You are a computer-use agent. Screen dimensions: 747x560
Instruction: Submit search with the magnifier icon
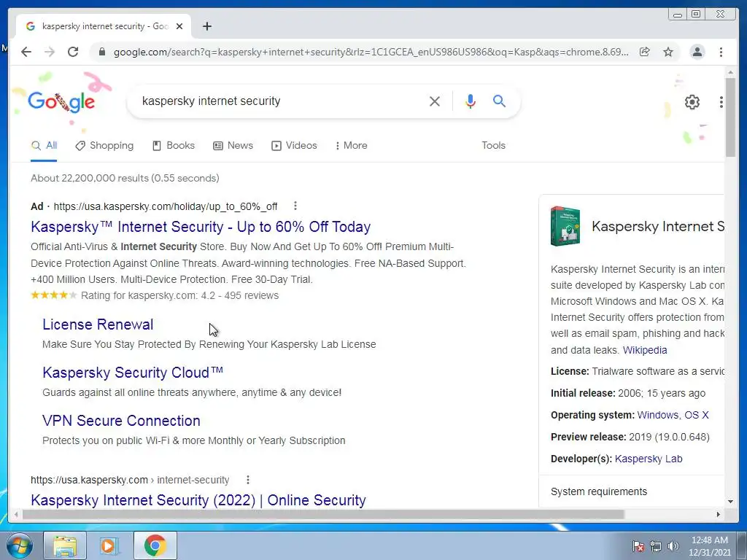499,101
